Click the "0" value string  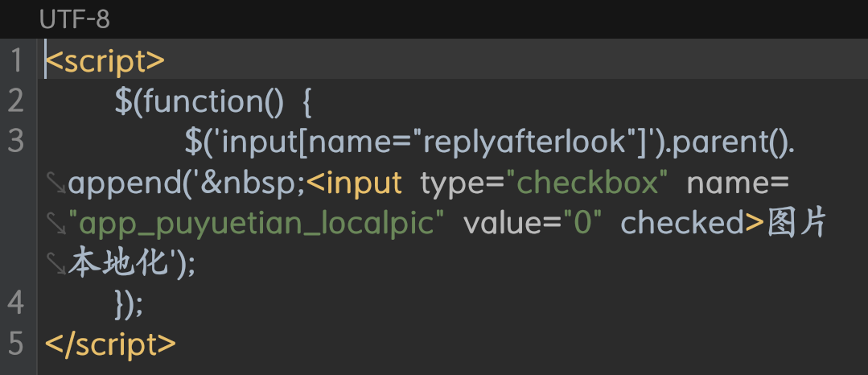[582, 223]
